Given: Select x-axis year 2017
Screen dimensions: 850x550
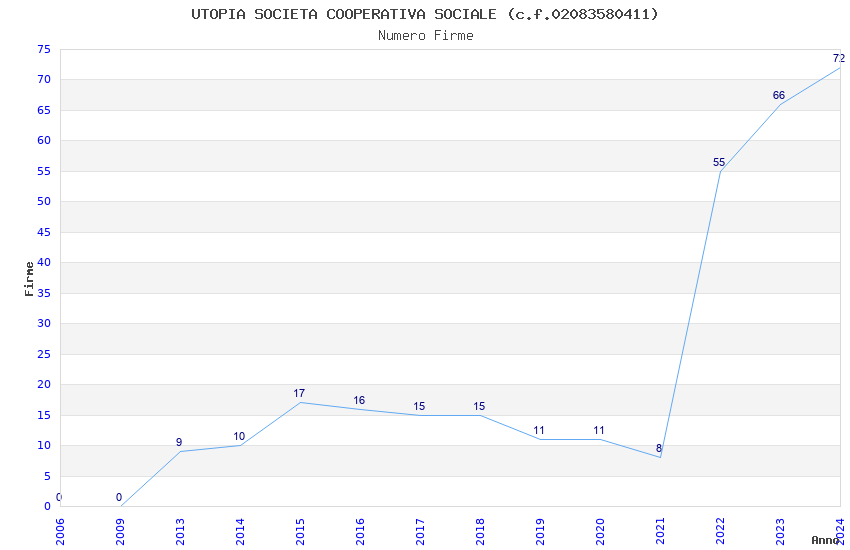Looking at the screenshot, I should click(x=420, y=532).
